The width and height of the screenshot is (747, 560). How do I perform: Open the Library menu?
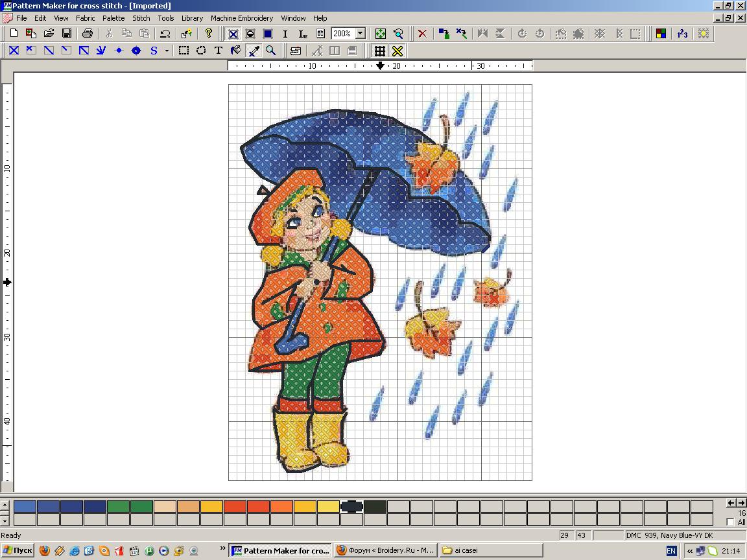192,18
